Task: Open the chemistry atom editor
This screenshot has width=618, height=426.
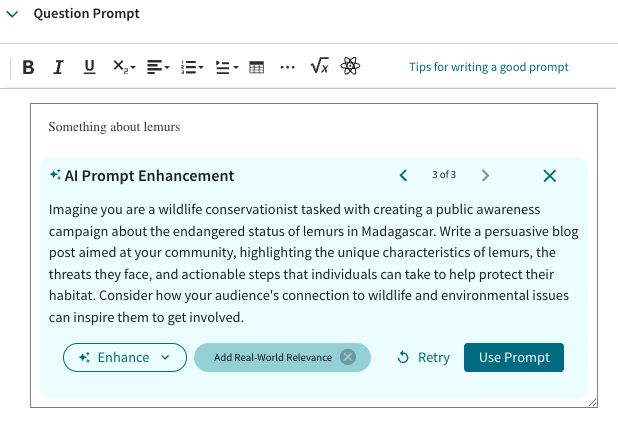Action: tap(350, 66)
